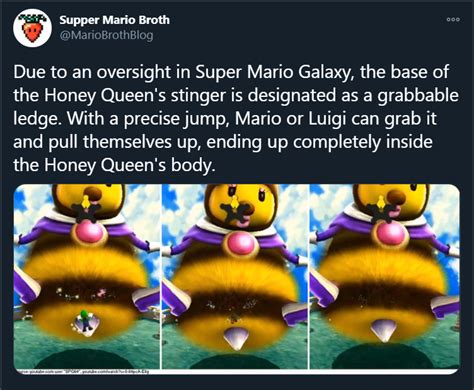Open first image showing Luigi on stinger

click(x=86, y=277)
